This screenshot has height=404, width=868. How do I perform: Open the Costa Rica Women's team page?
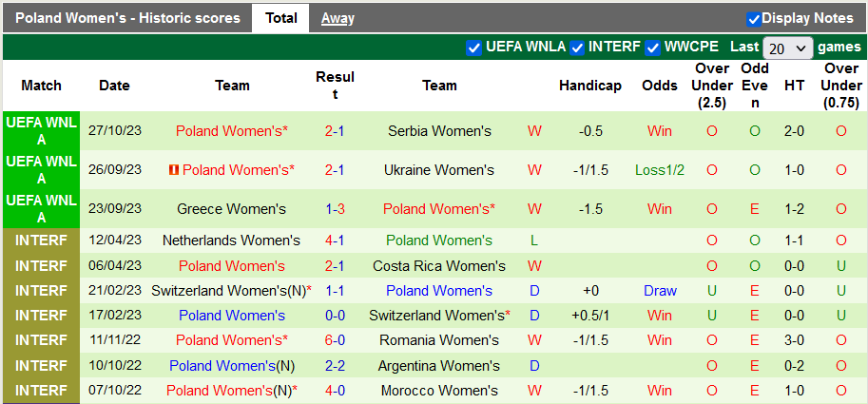(439, 266)
